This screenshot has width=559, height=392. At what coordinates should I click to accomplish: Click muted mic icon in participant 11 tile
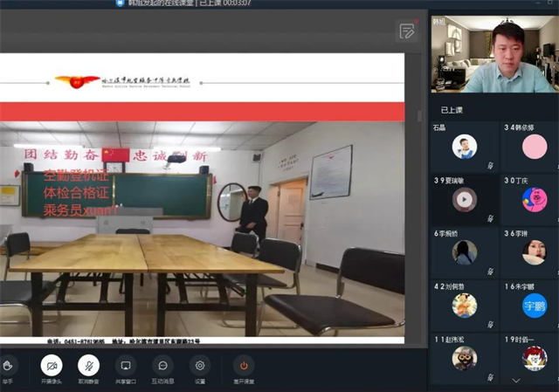(491, 377)
